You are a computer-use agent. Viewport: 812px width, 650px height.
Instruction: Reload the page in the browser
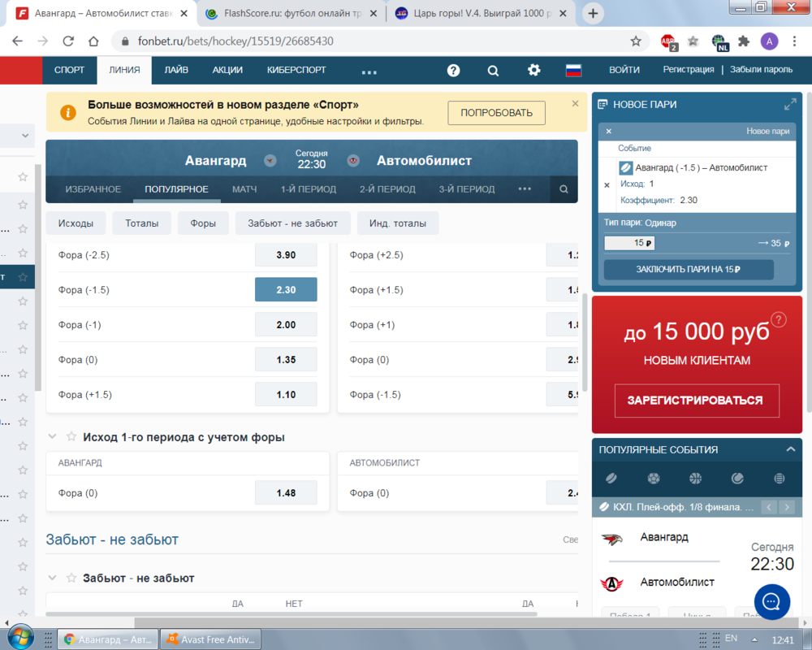coord(68,41)
